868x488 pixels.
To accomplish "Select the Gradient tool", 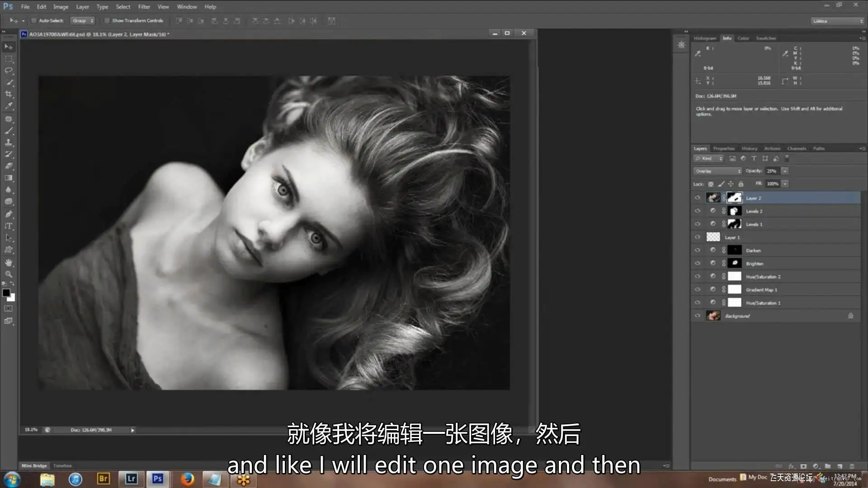I will [9, 178].
